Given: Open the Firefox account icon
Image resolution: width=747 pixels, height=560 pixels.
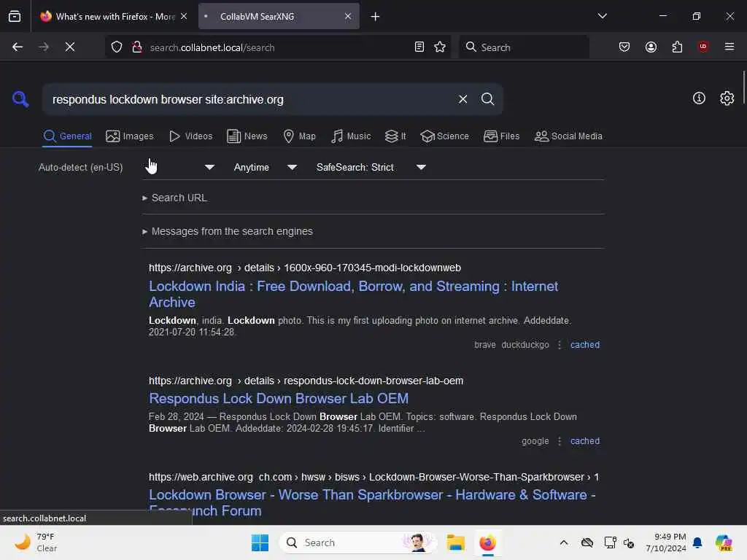Looking at the screenshot, I should pyautogui.click(x=651, y=47).
